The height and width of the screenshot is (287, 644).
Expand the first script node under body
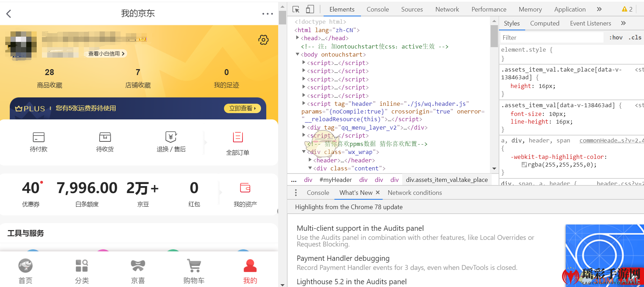(304, 62)
